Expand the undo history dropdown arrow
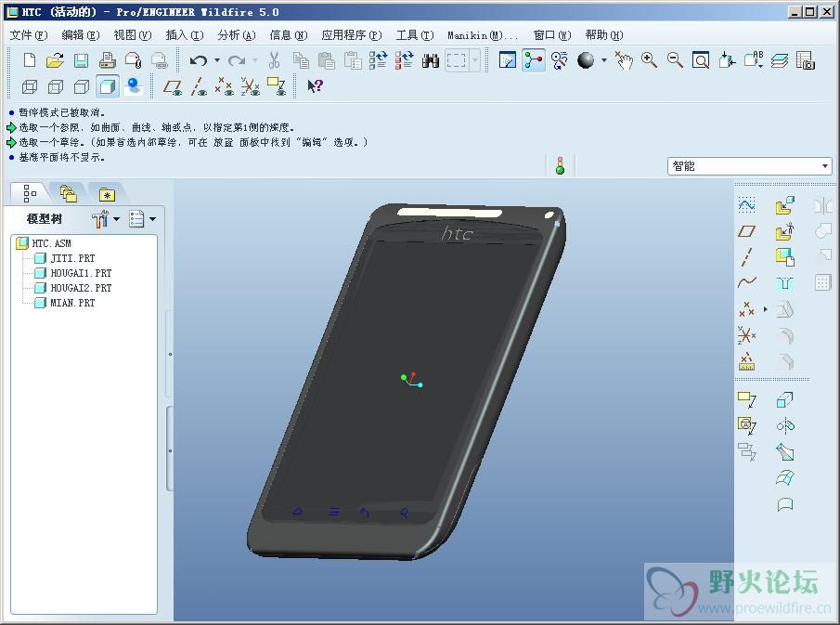This screenshot has height=625, width=840. tap(217, 60)
